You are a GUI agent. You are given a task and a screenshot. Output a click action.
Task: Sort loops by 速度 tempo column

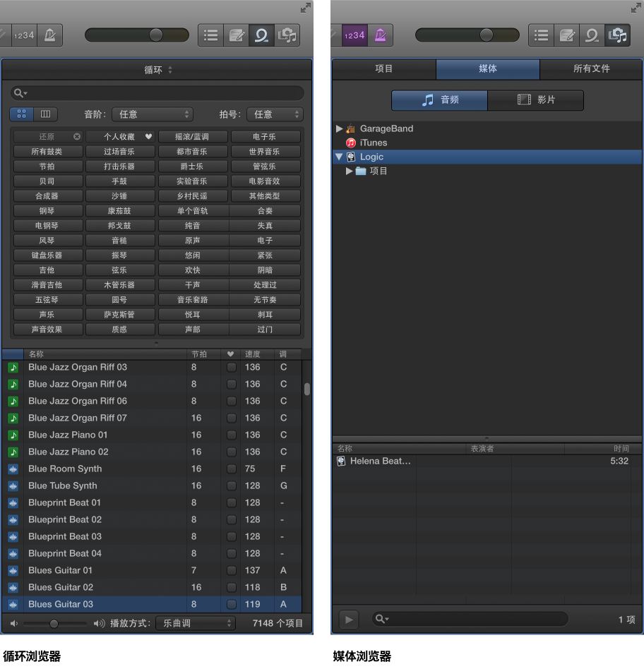click(x=257, y=354)
